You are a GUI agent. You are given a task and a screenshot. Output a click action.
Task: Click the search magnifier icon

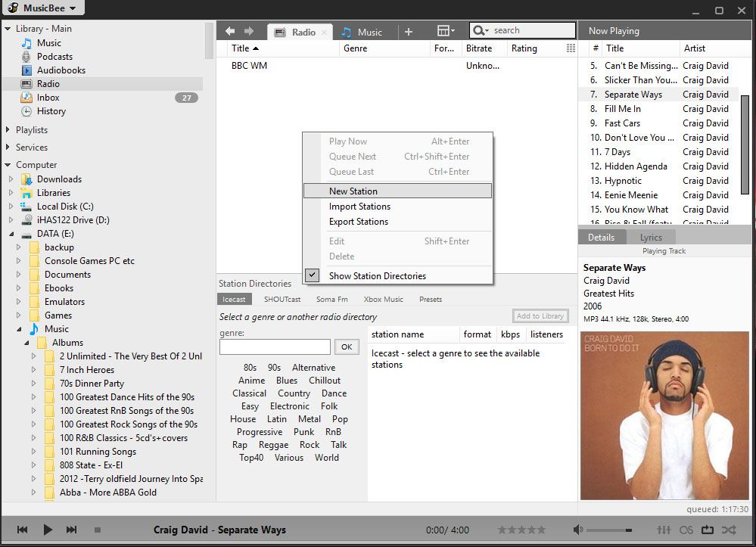click(479, 30)
